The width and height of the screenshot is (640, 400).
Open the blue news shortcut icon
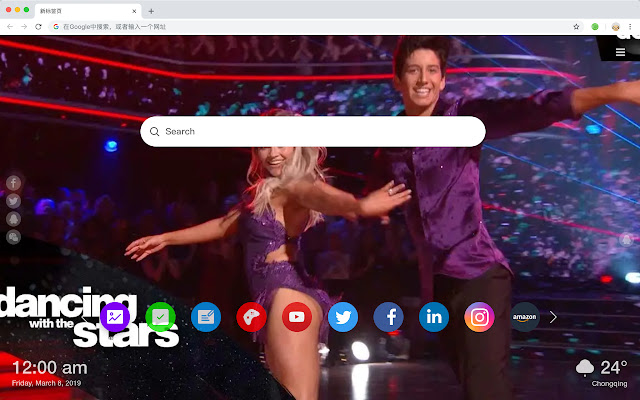click(206, 317)
